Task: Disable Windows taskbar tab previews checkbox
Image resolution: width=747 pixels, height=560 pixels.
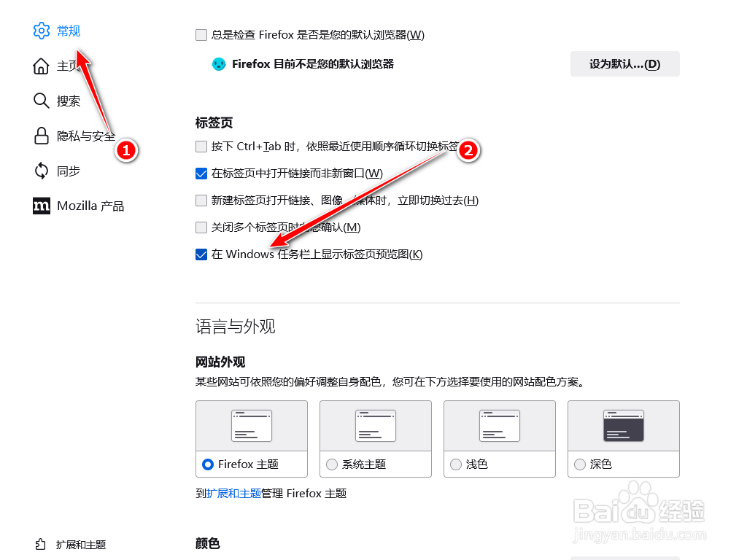Action: [201, 254]
